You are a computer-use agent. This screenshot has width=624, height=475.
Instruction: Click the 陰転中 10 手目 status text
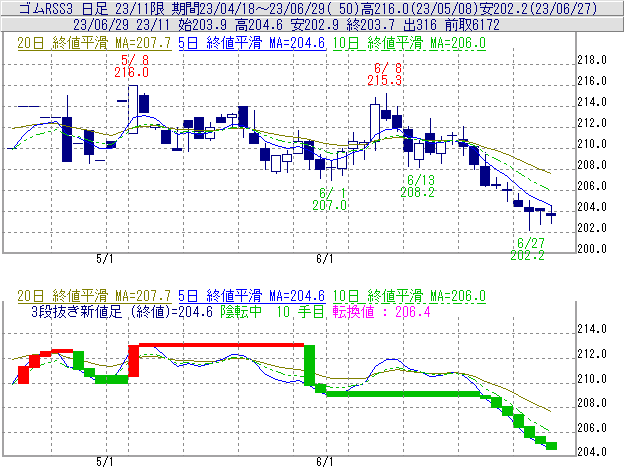[x=273, y=311]
